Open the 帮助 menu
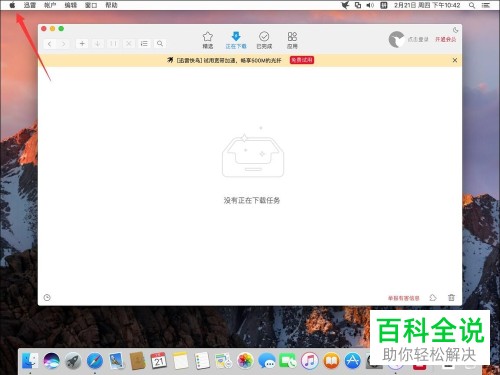This screenshot has height=375, width=500. point(111,5)
